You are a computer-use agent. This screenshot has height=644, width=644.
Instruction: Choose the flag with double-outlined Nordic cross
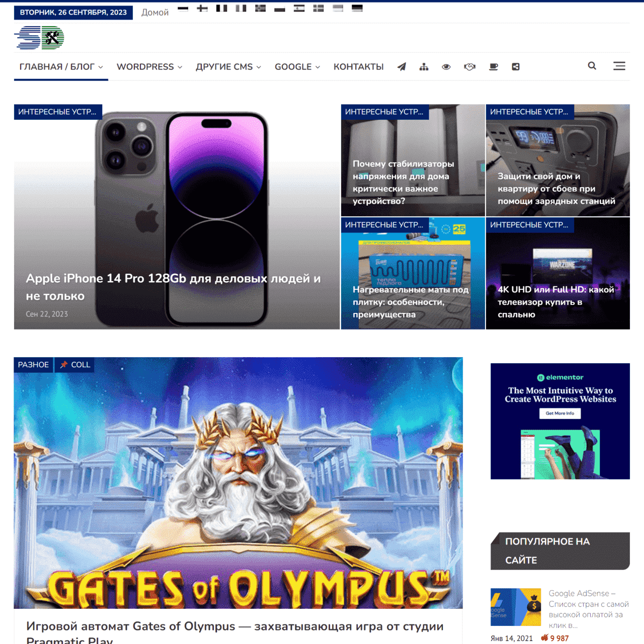[260, 8]
